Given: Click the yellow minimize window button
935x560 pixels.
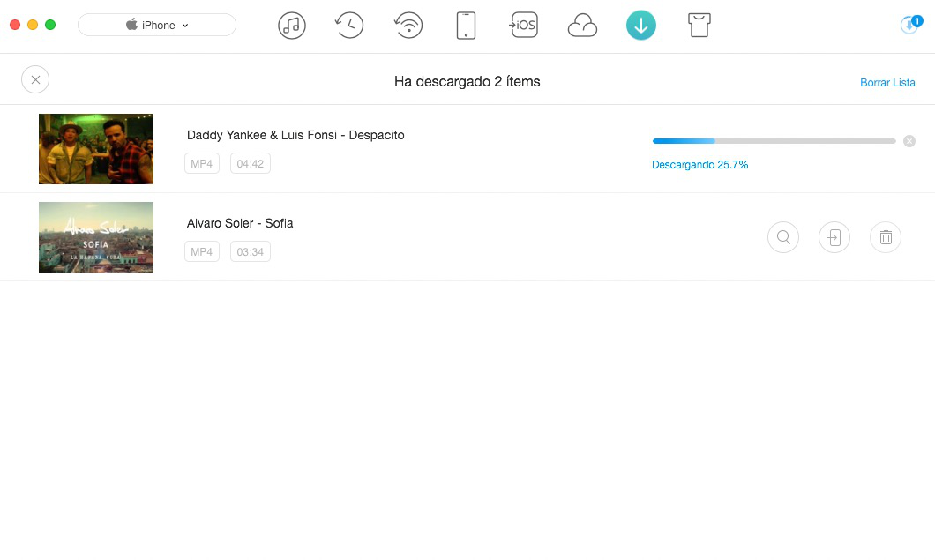Looking at the screenshot, I should coord(33,25).
